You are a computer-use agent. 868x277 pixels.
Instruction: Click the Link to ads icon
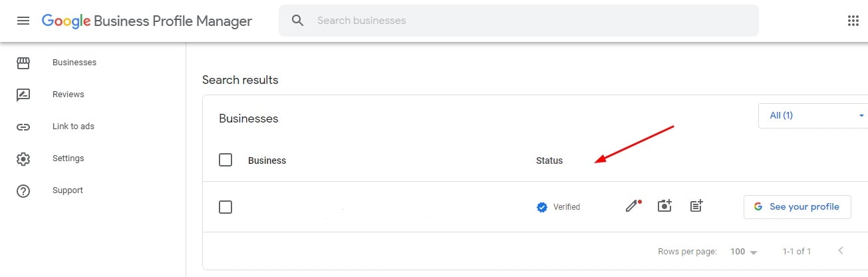click(x=23, y=127)
